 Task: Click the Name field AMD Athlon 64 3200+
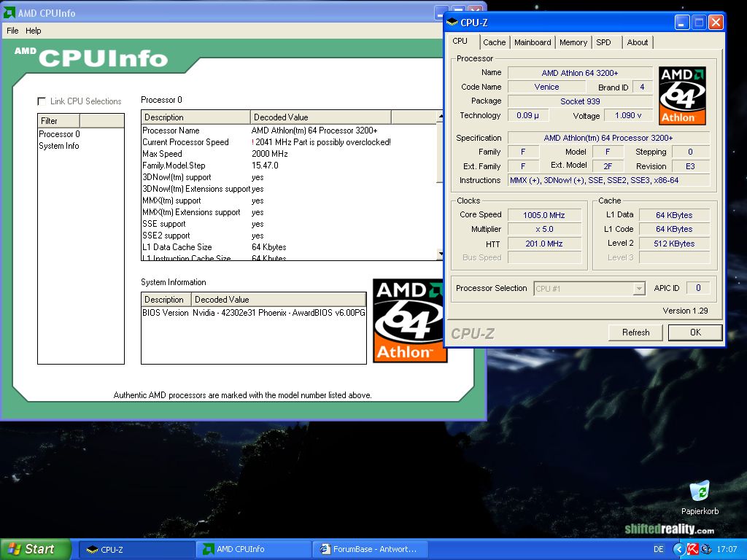(580, 73)
